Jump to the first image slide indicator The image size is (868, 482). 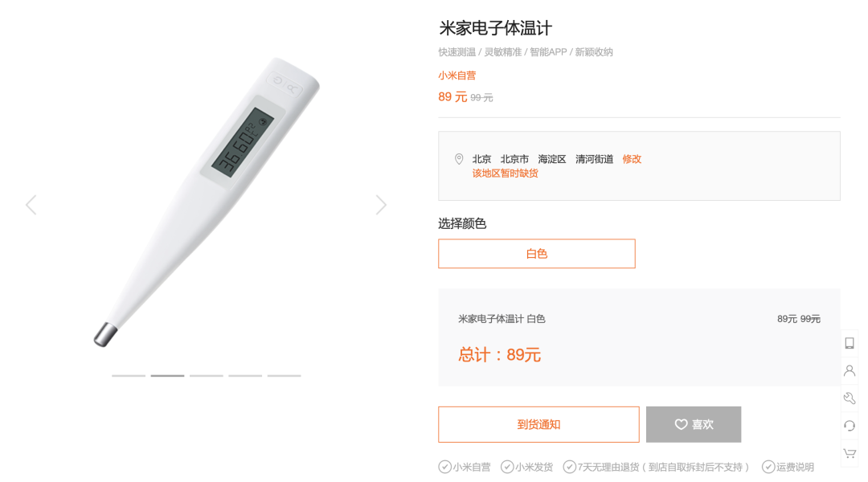tap(129, 376)
